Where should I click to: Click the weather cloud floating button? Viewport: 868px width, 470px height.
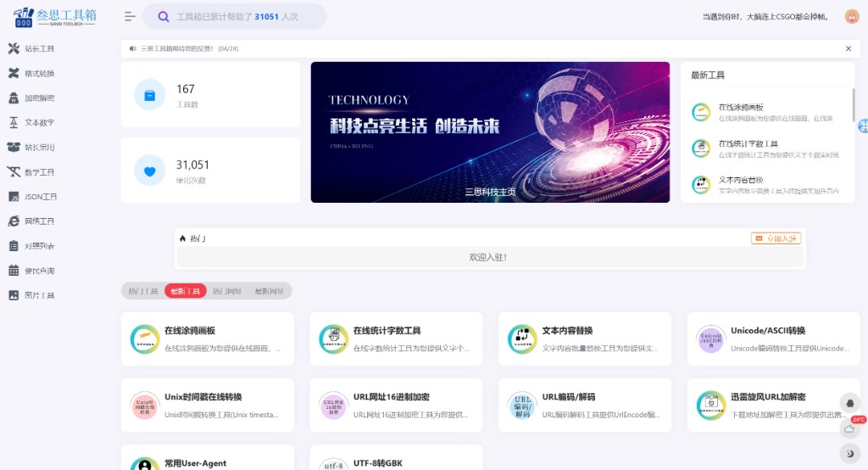[x=849, y=428]
